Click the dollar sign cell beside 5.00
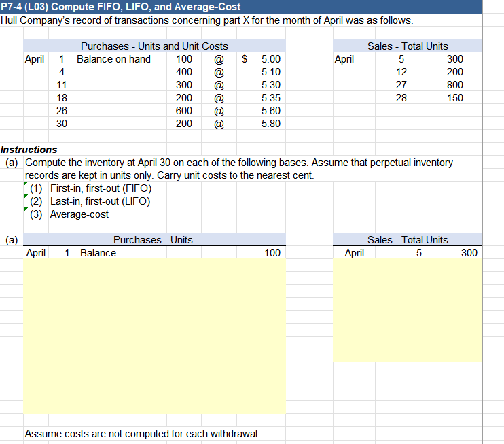Viewport: 504px width, 444px height. point(245,59)
